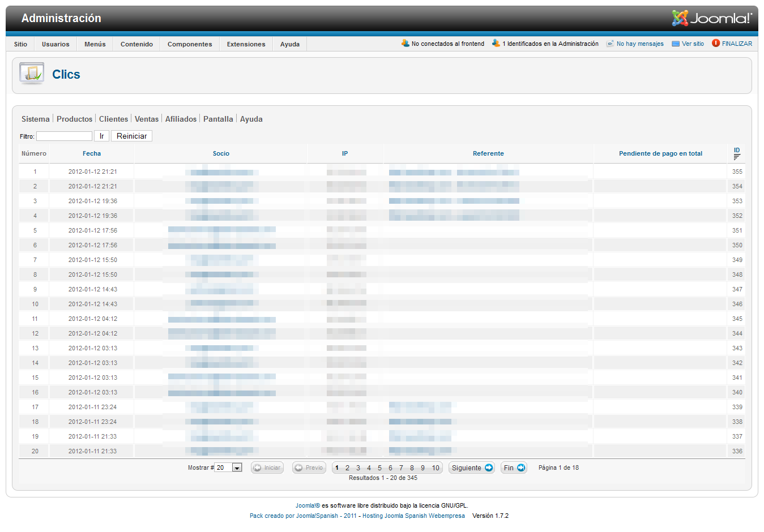Open the component Ayuda submenu
The image size is (764, 532).
pos(251,119)
